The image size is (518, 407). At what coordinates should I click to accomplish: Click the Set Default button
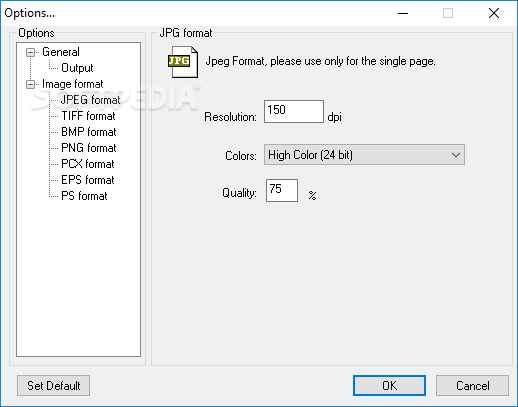[x=53, y=386]
